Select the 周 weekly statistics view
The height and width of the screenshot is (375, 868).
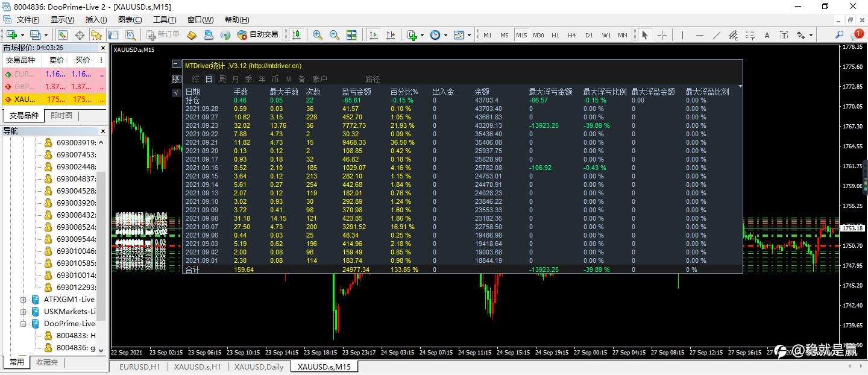tap(222, 79)
